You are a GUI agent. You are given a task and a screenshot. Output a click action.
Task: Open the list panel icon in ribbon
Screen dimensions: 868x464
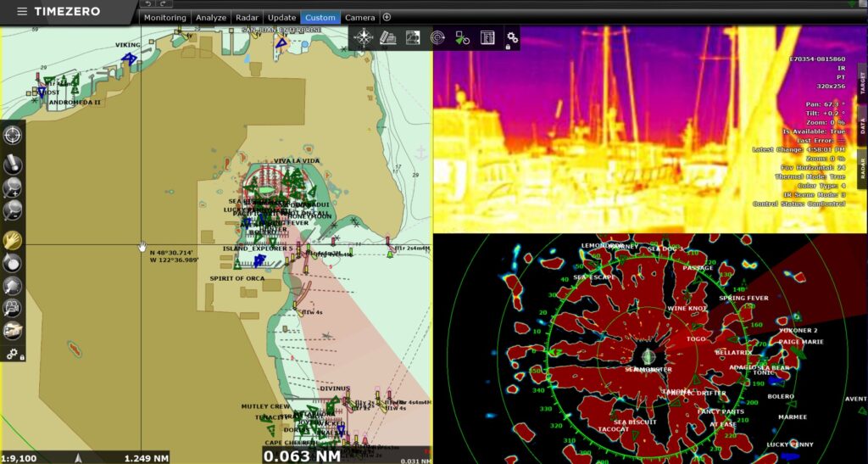pyautogui.click(x=487, y=37)
